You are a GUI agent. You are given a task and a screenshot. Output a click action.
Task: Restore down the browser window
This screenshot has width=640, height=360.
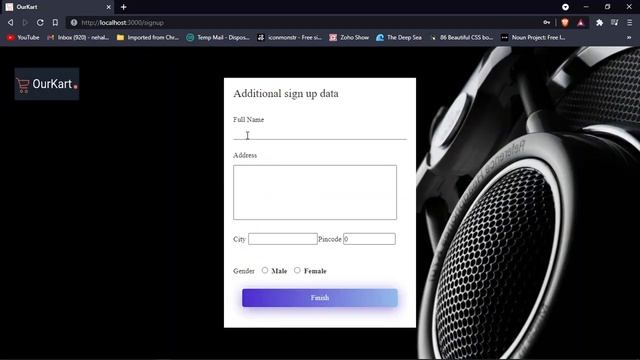coord(607,7)
